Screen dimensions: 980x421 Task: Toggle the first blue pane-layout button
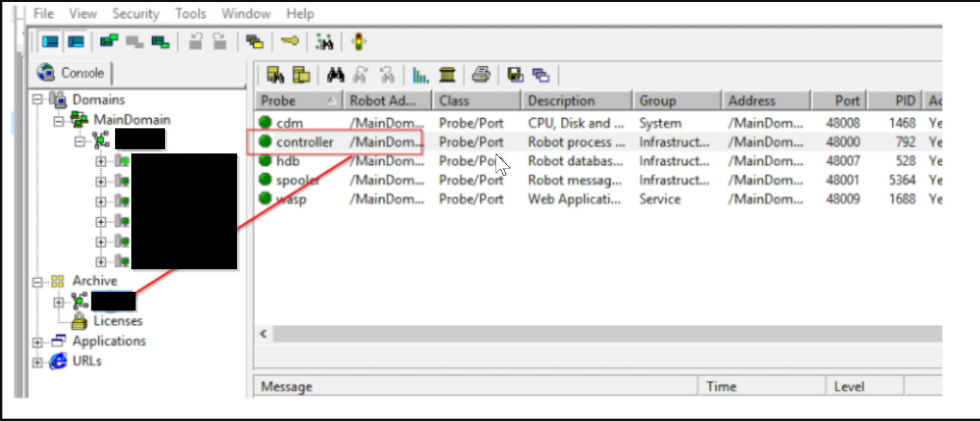coord(51,42)
